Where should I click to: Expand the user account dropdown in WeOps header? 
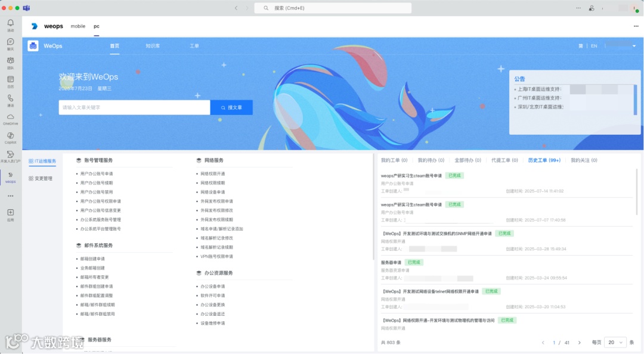click(634, 46)
